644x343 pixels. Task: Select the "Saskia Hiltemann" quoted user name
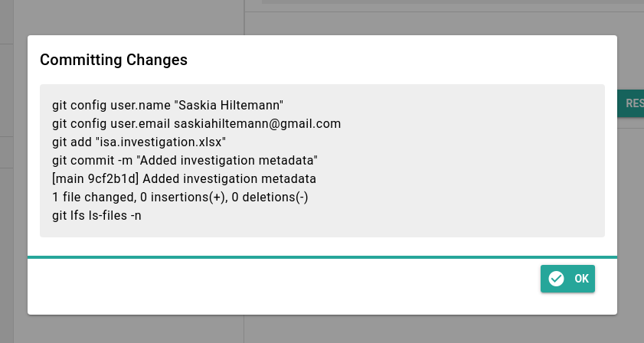pos(229,105)
